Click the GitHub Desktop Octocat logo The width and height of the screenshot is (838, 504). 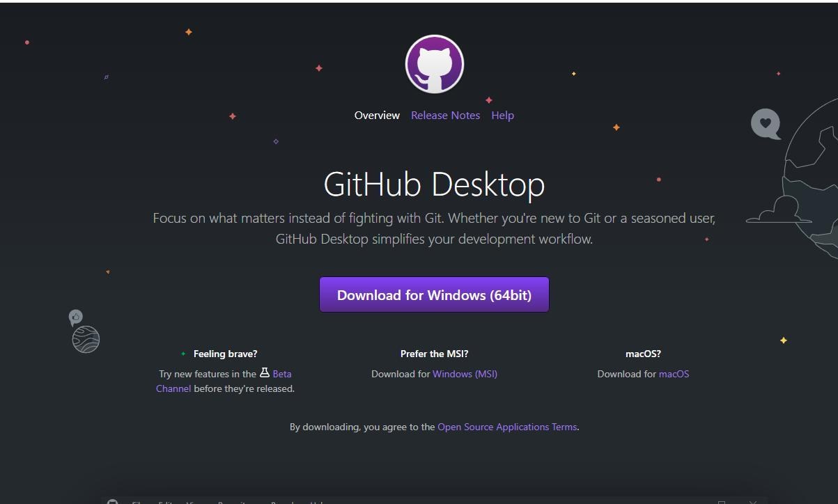435,64
